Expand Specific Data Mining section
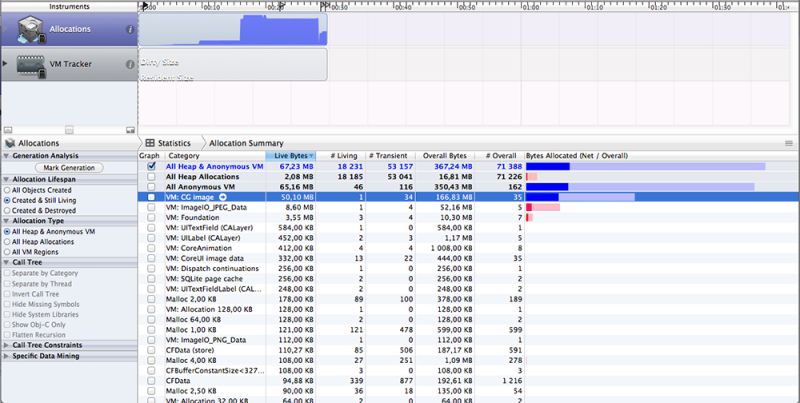 pyautogui.click(x=6, y=356)
